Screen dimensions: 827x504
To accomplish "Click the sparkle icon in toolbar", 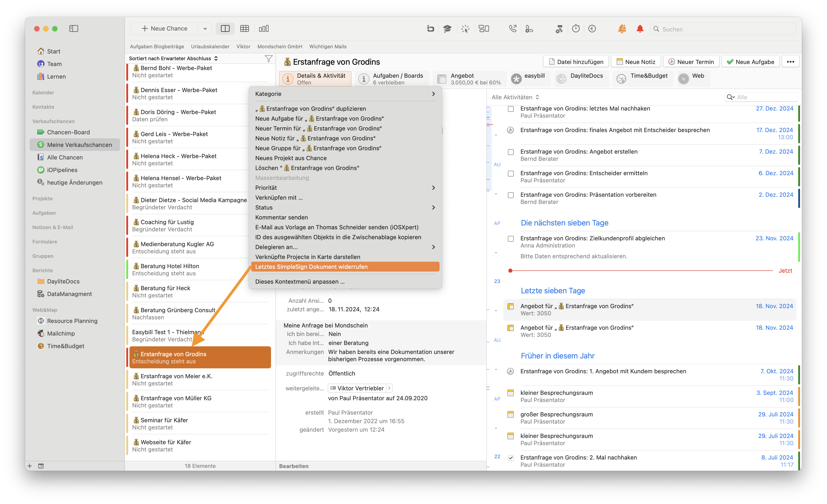I will [465, 29].
